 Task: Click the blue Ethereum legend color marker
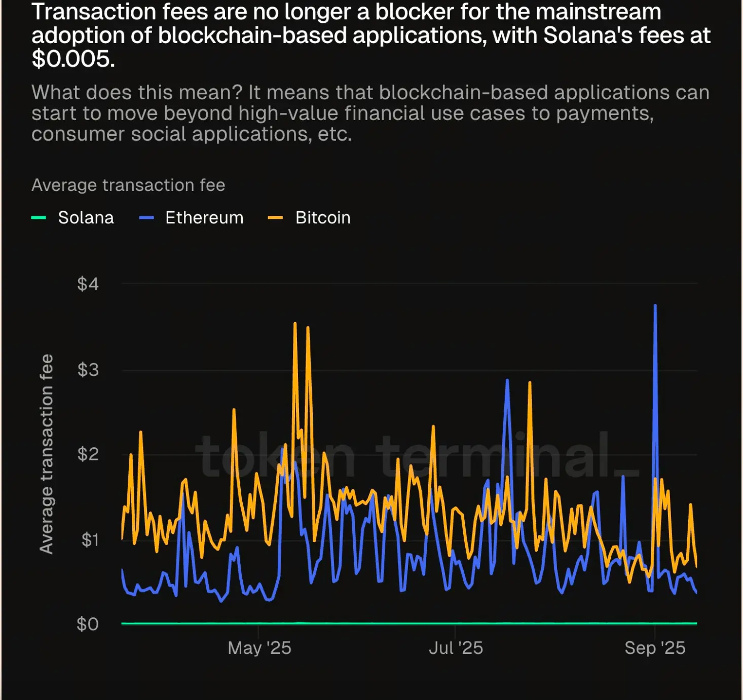point(146,218)
